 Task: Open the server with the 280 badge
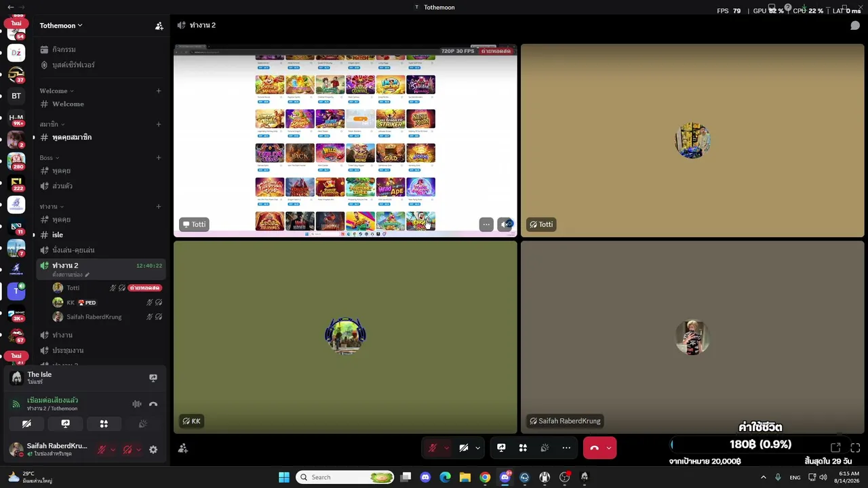click(16, 161)
